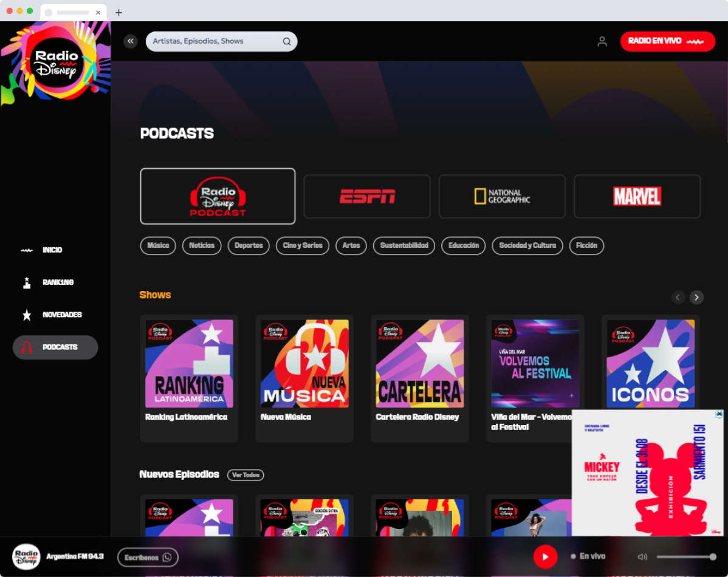Click the Podcasts headphones icon
728x577 pixels.
click(x=27, y=347)
